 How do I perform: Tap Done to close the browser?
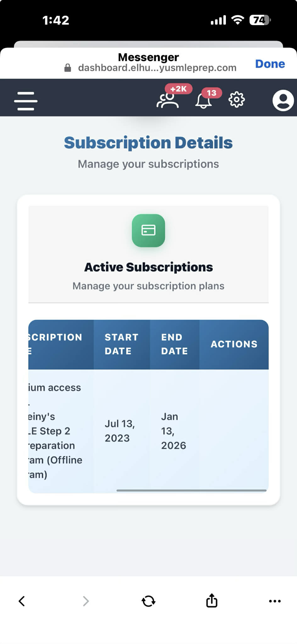point(270,64)
